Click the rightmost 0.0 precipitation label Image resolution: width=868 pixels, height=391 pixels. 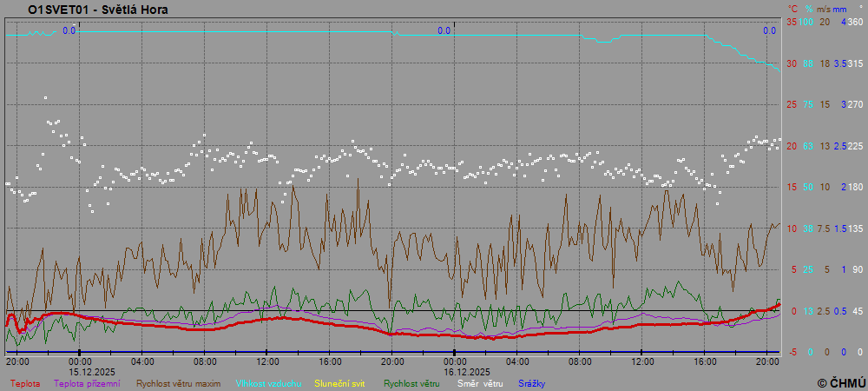(x=769, y=30)
